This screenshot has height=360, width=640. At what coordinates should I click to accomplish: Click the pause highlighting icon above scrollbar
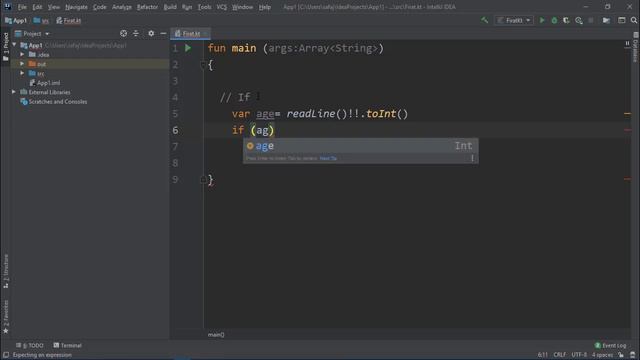pyautogui.click(x=627, y=43)
